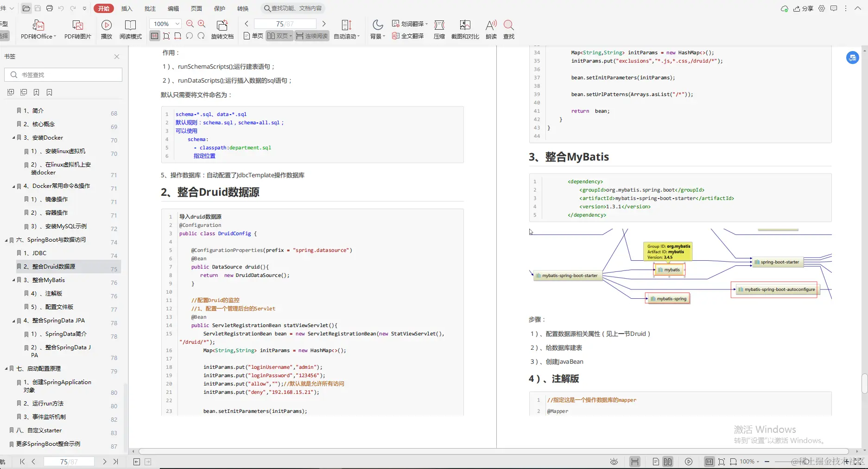868x469 pixels.
Task: Jump to last page in status bar
Action: click(116, 462)
